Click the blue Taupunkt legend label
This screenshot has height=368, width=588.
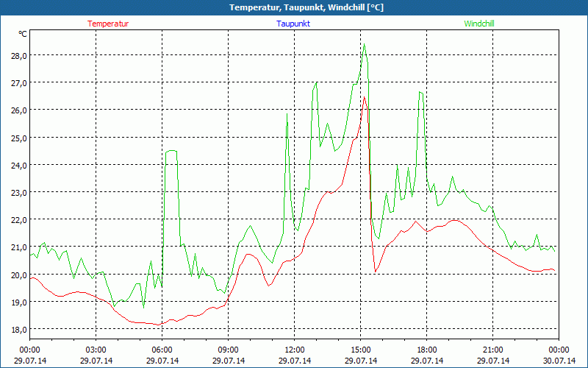(x=293, y=24)
